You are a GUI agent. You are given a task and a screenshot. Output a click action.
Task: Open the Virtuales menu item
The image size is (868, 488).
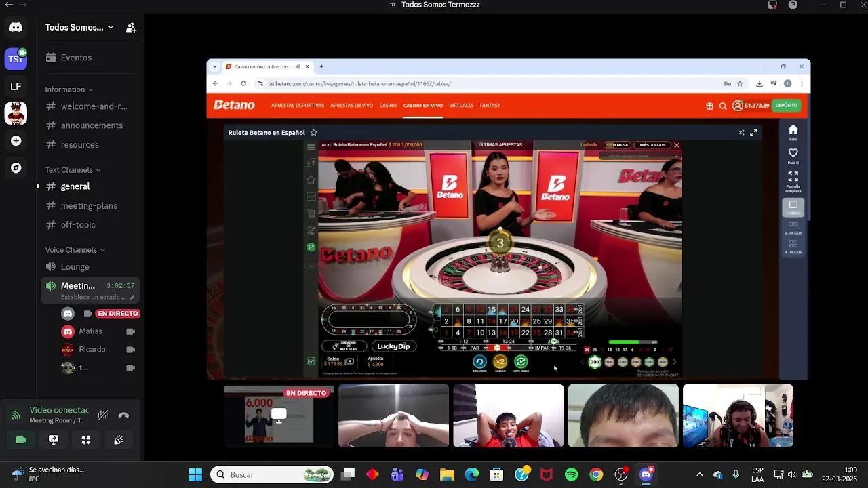(461, 106)
